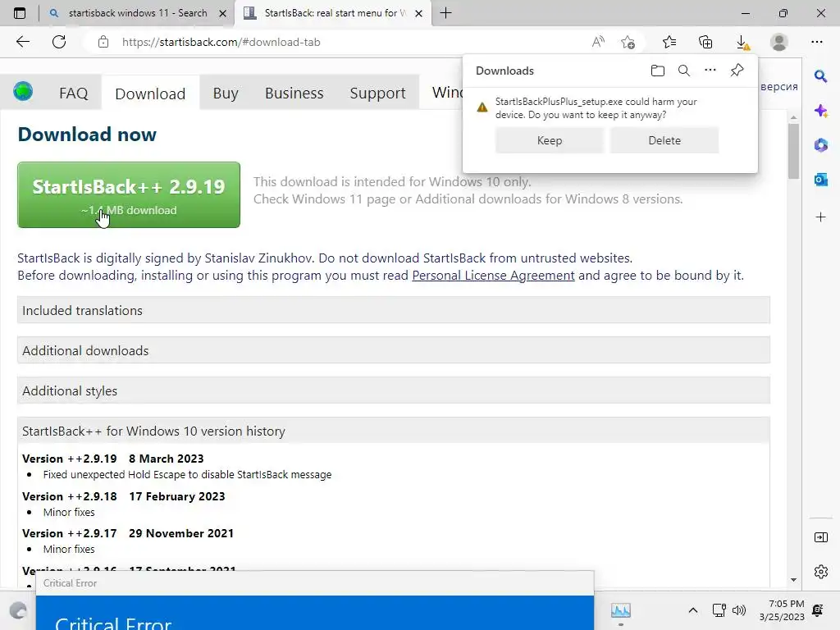Open the Collections icon
840x630 pixels.
(705, 42)
